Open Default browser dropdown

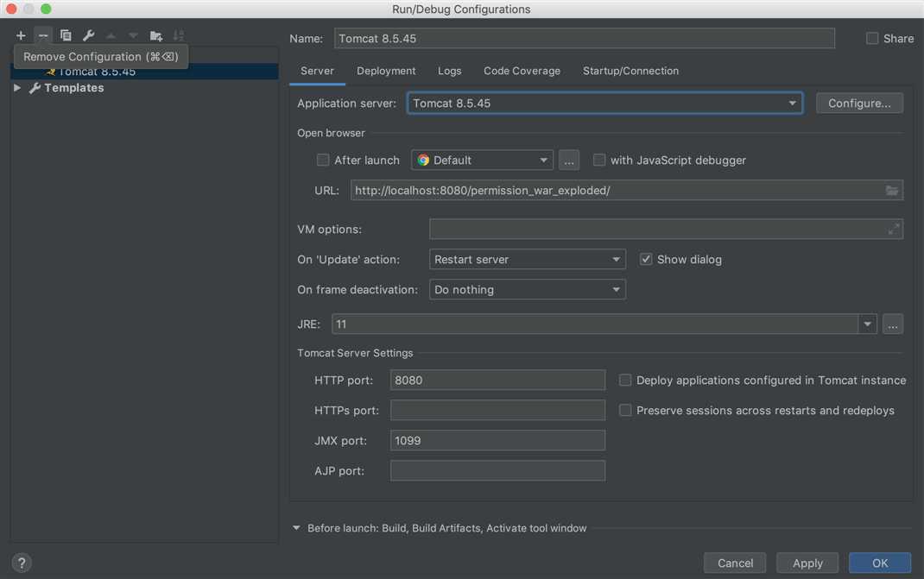[x=482, y=160]
